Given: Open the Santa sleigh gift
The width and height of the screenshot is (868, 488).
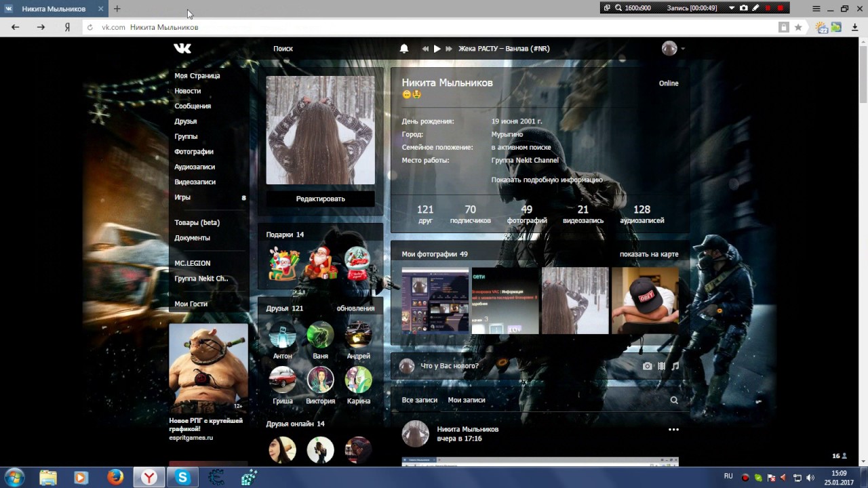Looking at the screenshot, I should 283,263.
